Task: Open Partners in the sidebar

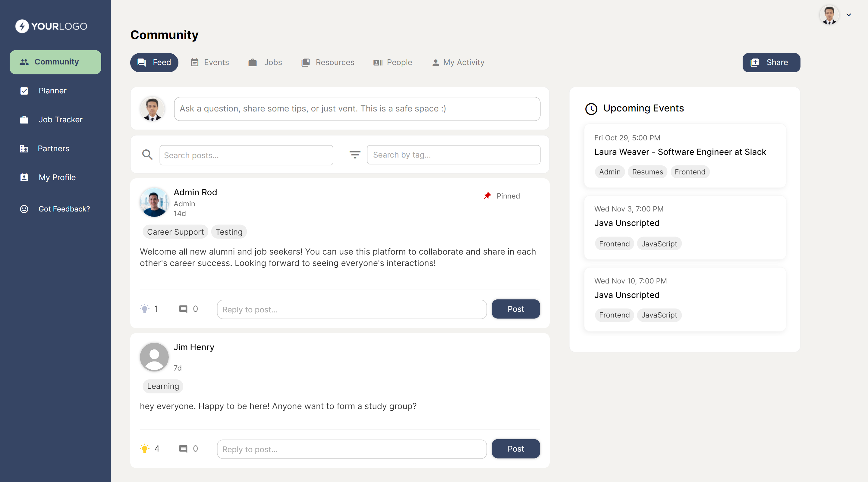Action: [55, 149]
